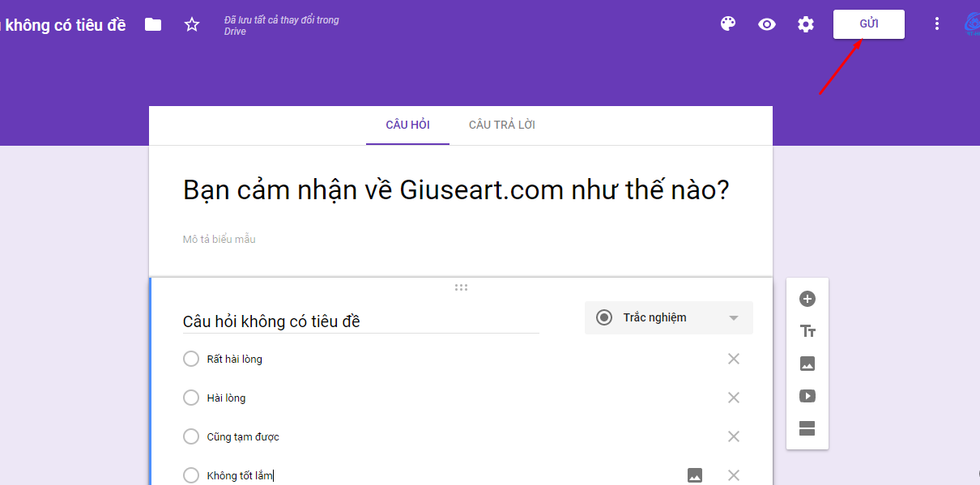Select the 'Hài lòng' radio option
This screenshot has width=980, height=485.
click(x=191, y=398)
